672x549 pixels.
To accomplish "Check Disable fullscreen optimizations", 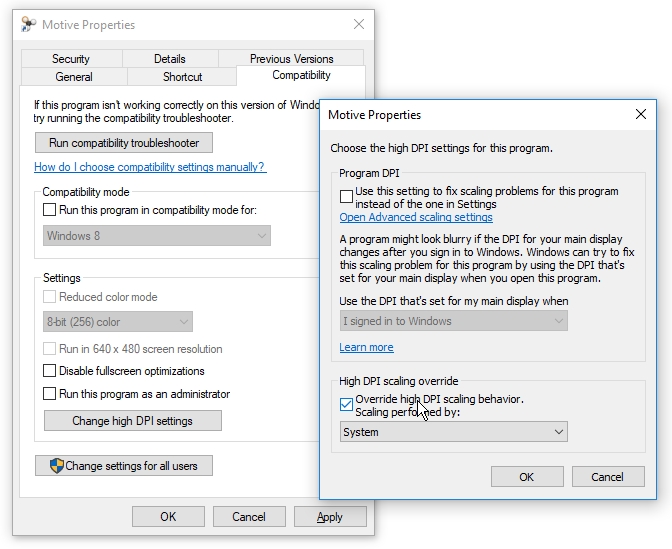I will (50, 371).
